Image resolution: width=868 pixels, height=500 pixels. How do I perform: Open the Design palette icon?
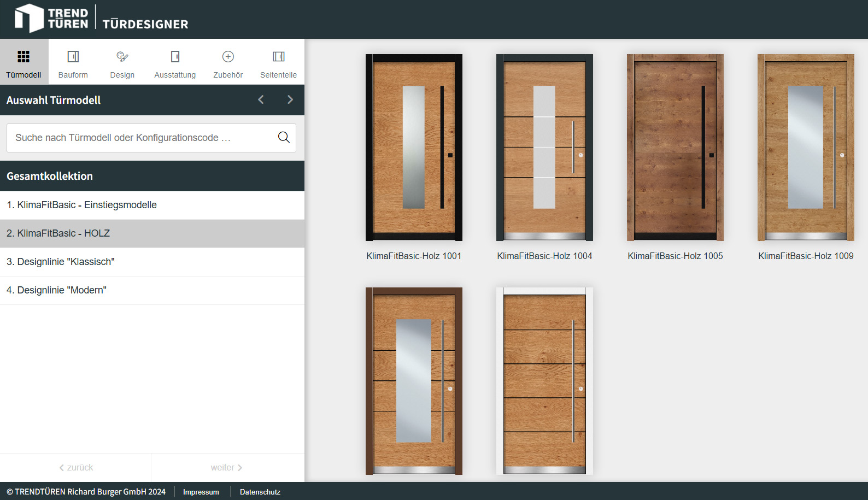click(x=122, y=57)
